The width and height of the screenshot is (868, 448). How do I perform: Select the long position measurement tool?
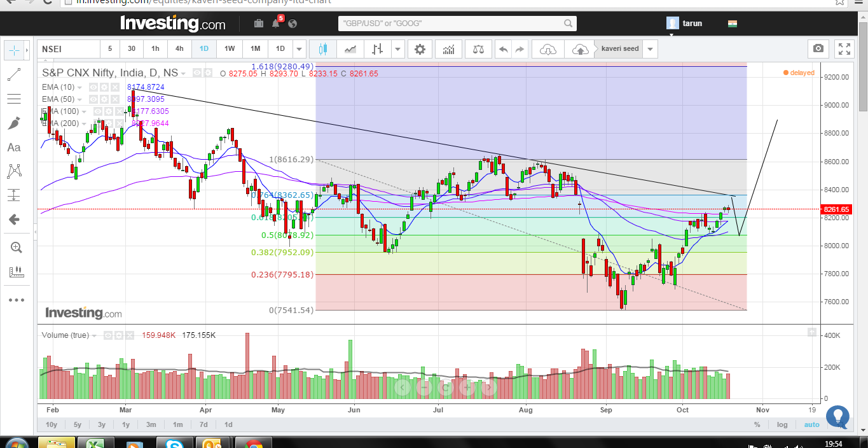click(13, 195)
